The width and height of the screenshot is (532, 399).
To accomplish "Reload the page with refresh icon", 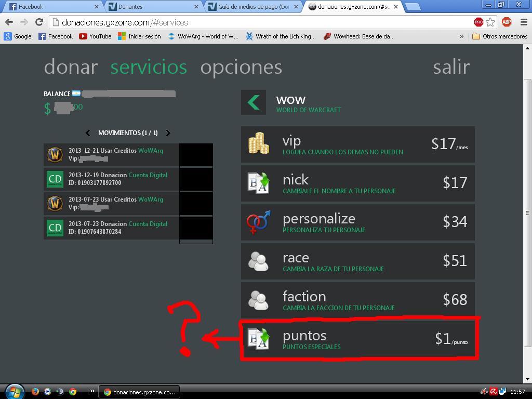I will pos(39,22).
